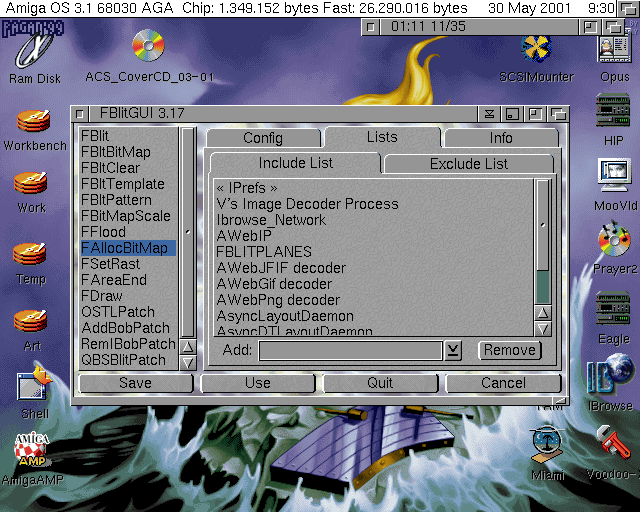Click the clock window depth gadget
The height and width of the screenshot is (512, 640).
[613, 27]
